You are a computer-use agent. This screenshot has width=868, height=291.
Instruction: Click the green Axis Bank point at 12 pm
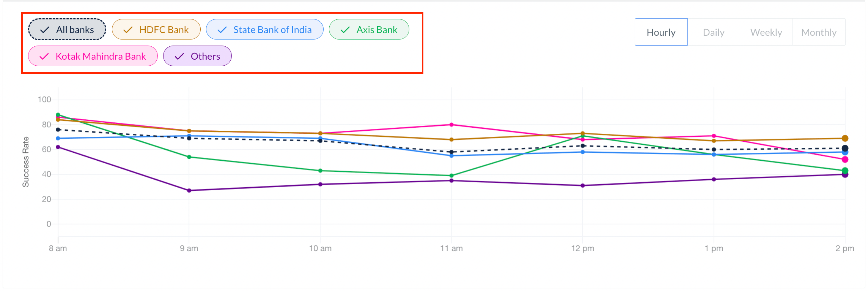583,136
